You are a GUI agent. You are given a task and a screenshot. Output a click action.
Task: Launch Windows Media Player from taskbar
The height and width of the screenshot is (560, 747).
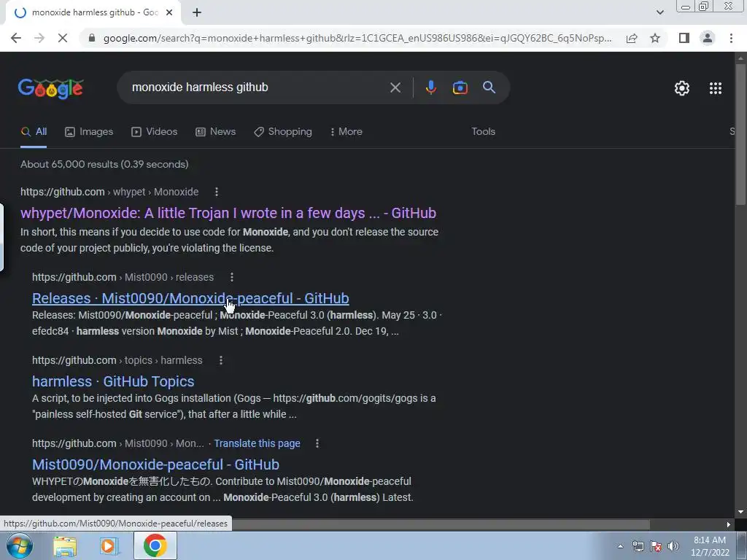[x=109, y=546]
